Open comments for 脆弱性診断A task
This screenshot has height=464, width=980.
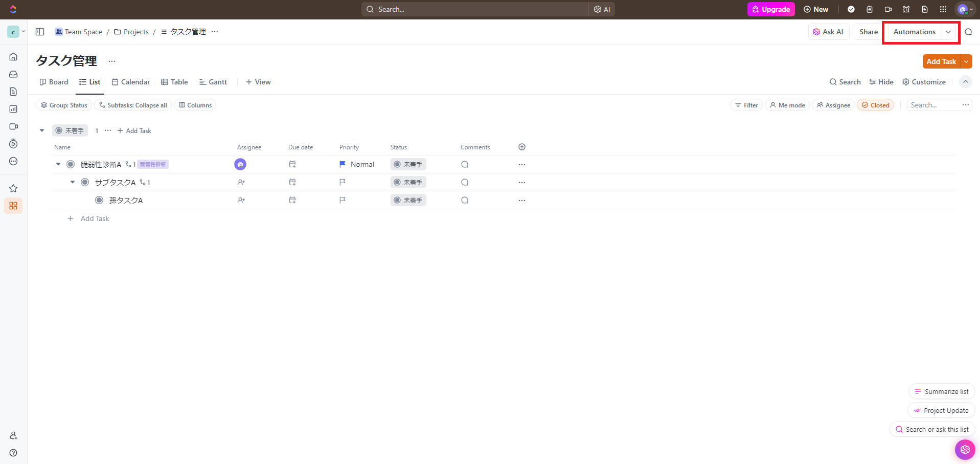point(465,164)
